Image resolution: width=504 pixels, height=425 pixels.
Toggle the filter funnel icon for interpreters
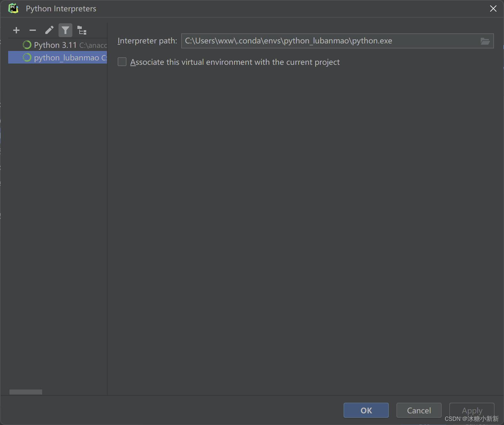[65, 30]
